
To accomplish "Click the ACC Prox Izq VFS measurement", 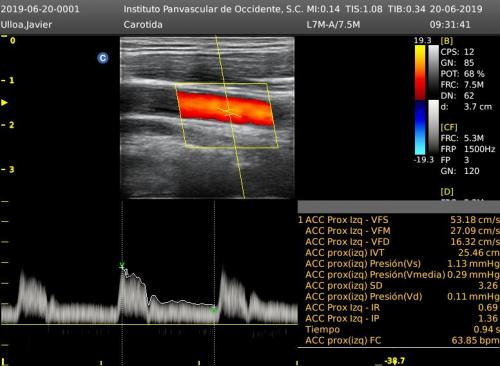I will [x=399, y=220].
